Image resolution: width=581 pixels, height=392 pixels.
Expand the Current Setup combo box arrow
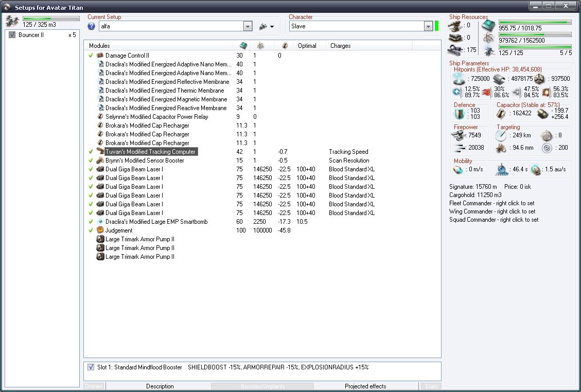[x=248, y=26]
